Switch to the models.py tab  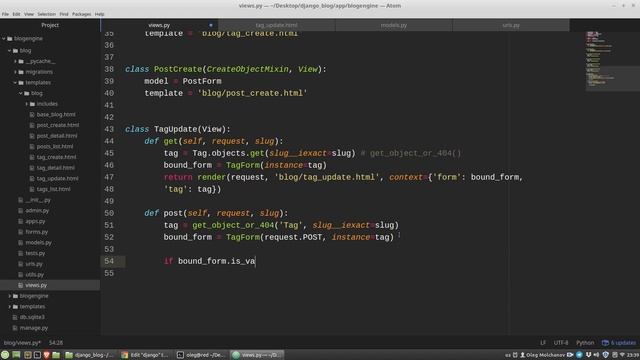click(393, 25)
